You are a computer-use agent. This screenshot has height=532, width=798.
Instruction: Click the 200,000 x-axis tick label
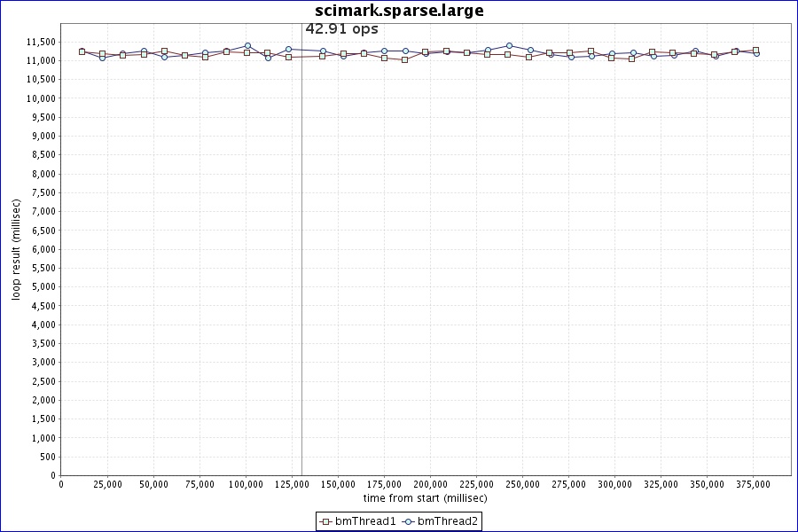click(430, 484)
